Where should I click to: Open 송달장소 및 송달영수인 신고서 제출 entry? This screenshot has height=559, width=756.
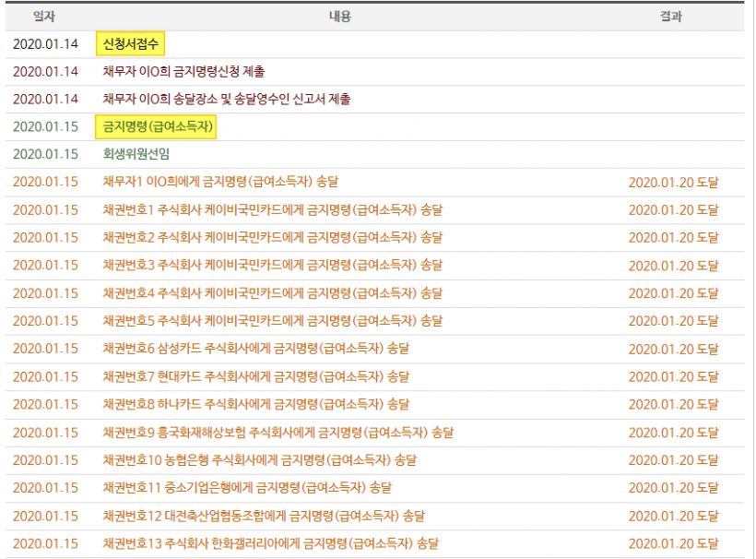pos(227,99)
